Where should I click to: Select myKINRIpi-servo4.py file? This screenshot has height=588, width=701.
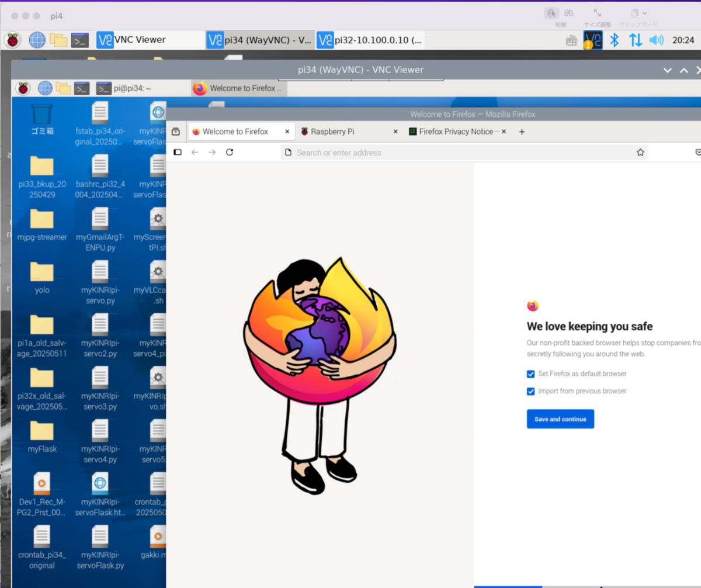(100, 442)
